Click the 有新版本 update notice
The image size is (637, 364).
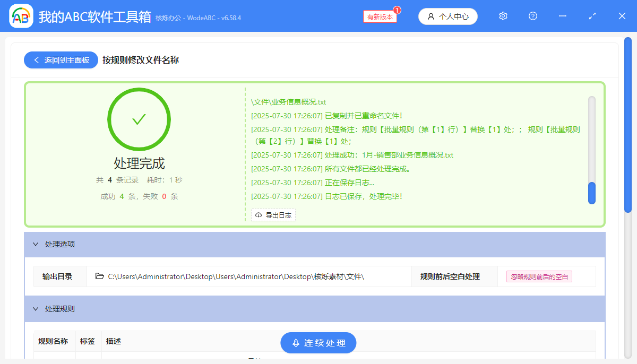click(380, 16)
